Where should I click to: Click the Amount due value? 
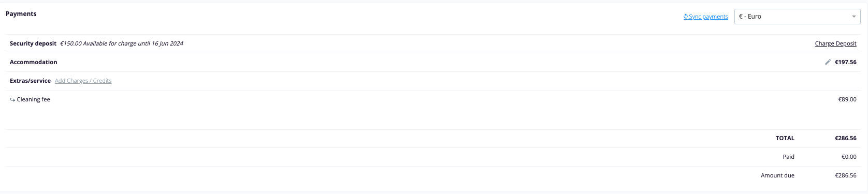tap(845, 175)
